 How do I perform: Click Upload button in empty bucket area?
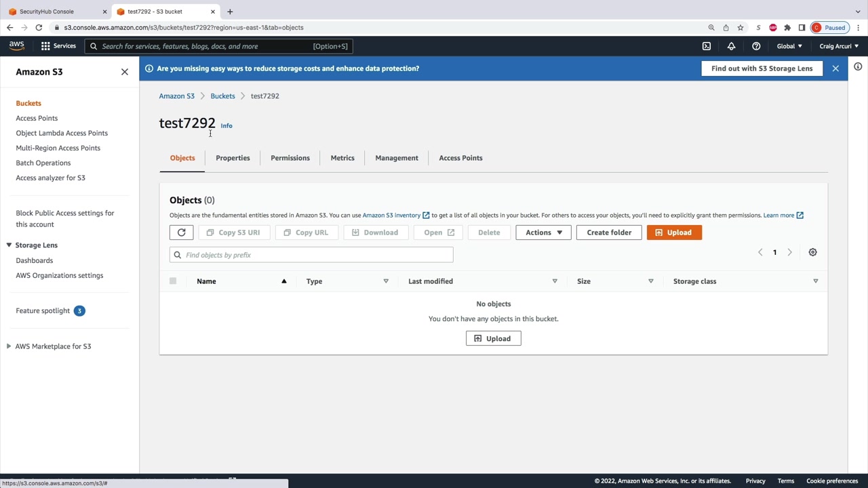(494, 338)
